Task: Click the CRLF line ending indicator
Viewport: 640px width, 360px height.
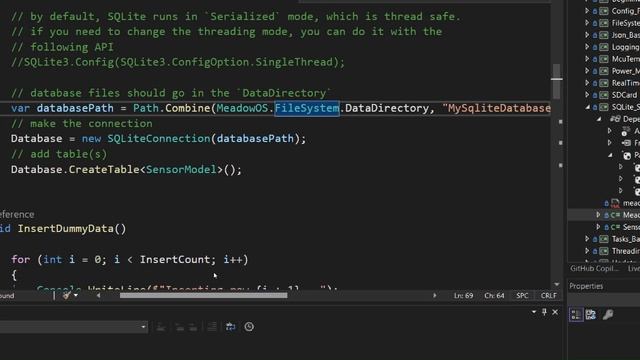Action: (x=548, y=296)
